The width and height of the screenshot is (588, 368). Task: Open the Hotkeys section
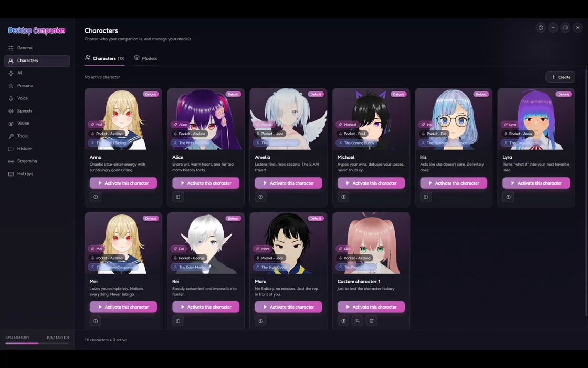pos(37,174)
